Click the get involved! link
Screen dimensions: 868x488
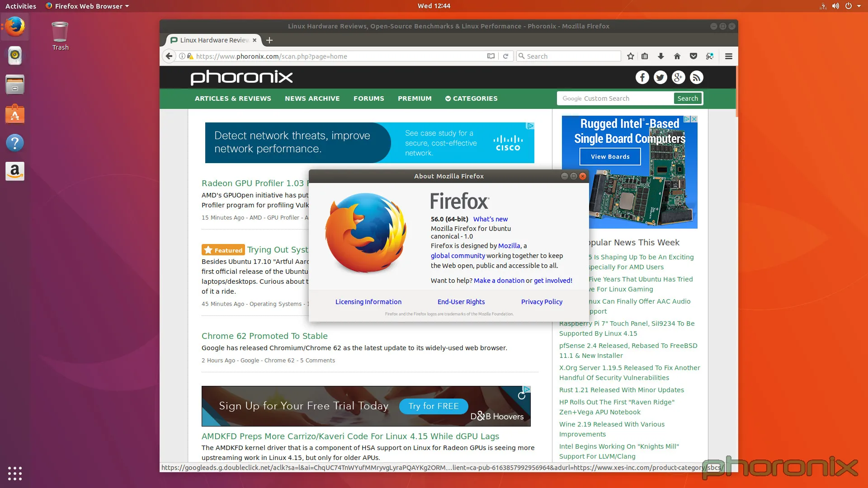point(553,281)
